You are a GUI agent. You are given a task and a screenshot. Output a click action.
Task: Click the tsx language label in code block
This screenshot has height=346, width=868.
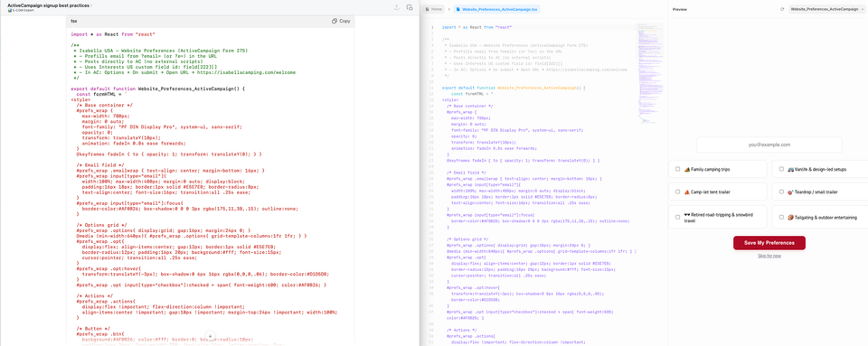coord(73,21)
